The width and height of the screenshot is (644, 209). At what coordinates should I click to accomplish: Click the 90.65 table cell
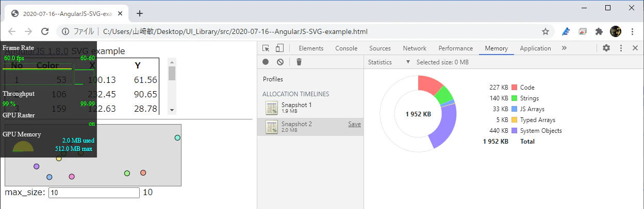[145, 94]
